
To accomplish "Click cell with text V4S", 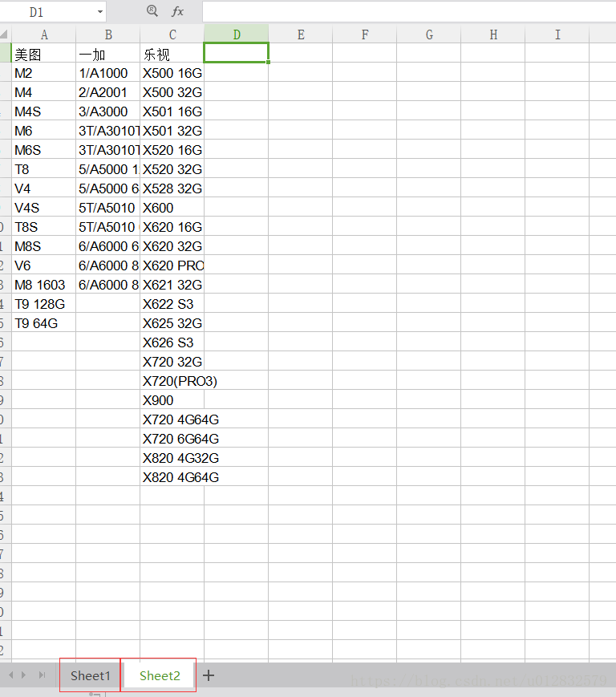I will coord(44,207).
